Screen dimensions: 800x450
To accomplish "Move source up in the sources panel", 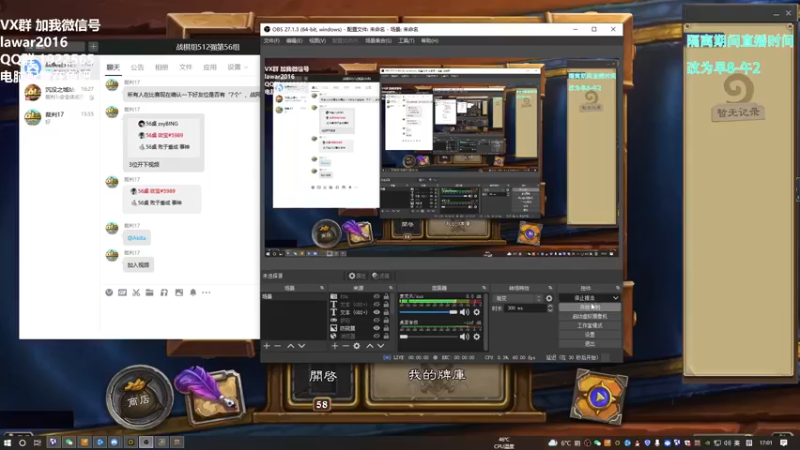I will 369,346.
